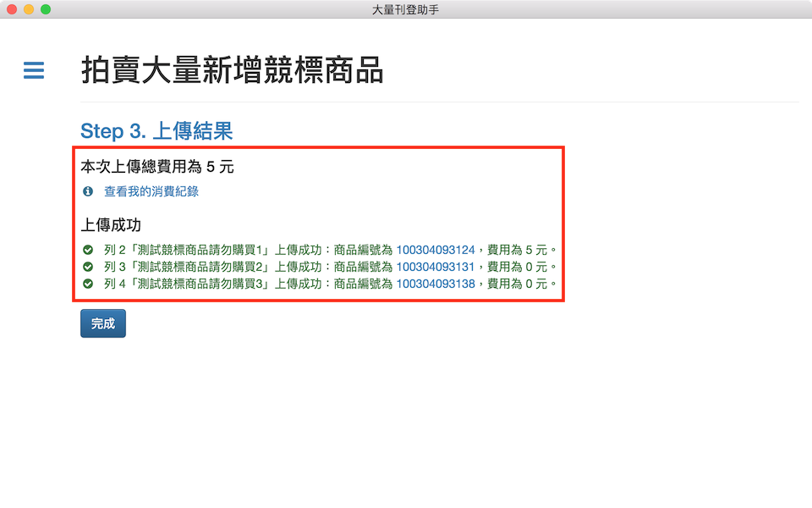The height and width of the screenshot is (508, 812).
Task: Close the 大量刊登助手 window
Action: point(12,9)
